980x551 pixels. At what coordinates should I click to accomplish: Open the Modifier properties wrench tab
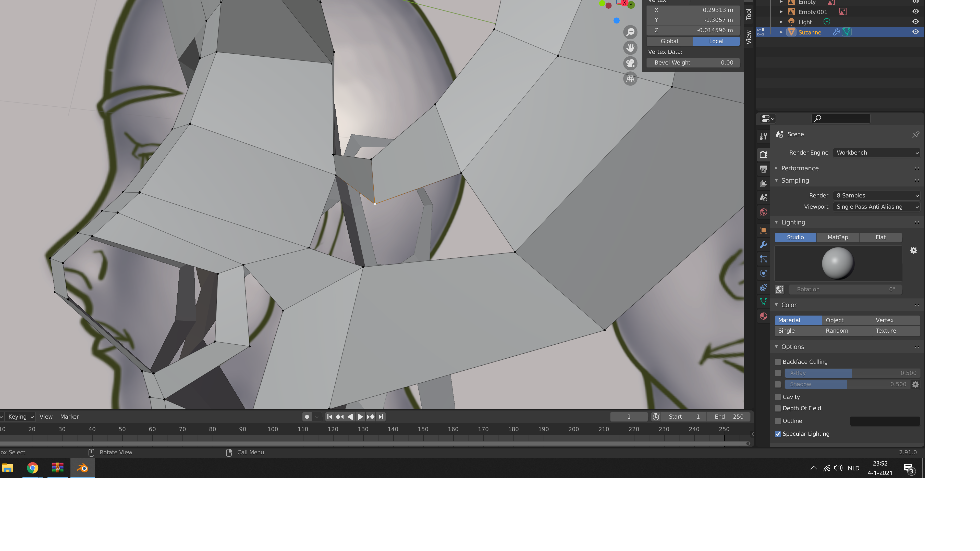(x=763, y=245)
